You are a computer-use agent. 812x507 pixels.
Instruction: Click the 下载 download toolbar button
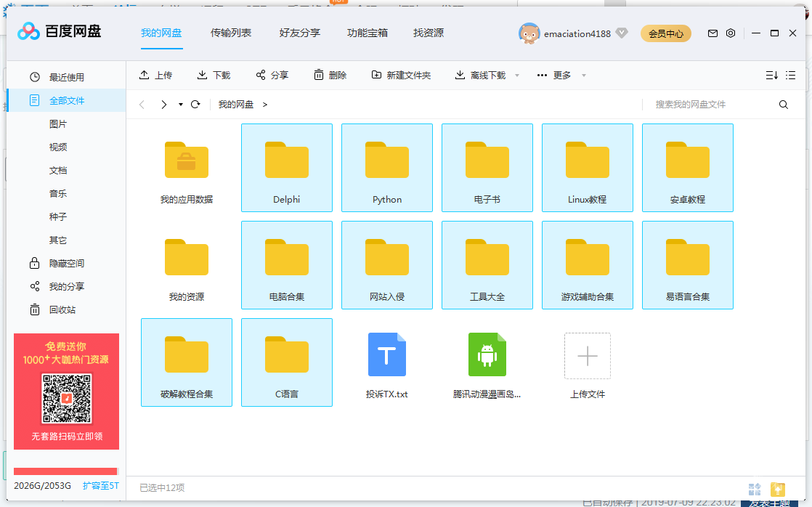[x=214, y=75]
